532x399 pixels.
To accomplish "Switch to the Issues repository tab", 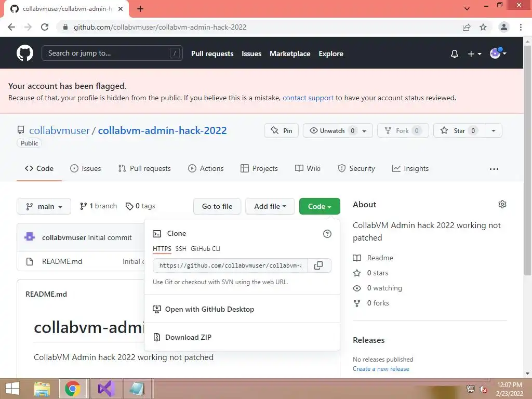I will [x=86, y=169].
